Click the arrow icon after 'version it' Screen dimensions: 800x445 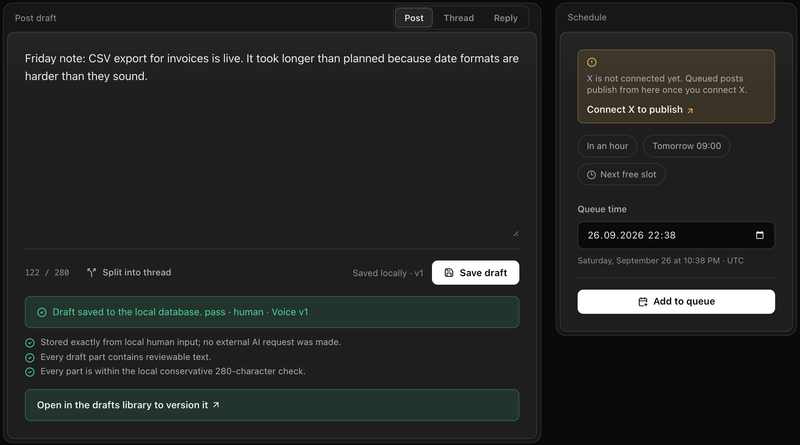pos(216,405)
